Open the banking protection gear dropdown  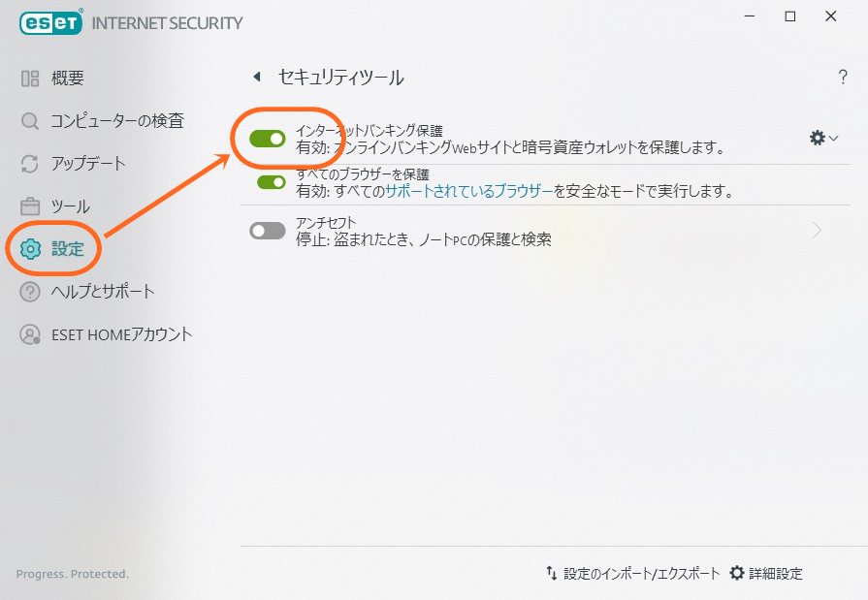tap(823, 138)
